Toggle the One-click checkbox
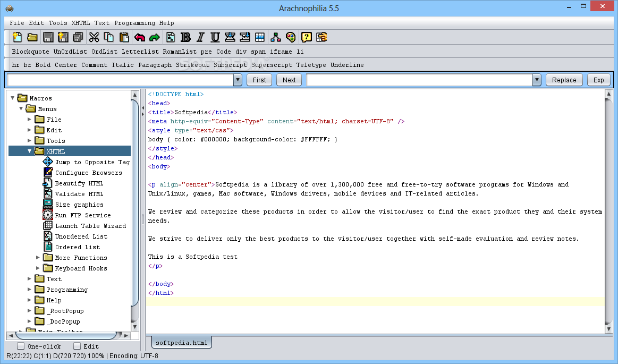Image resolution: width=618 pixels, height=364 pixels. pyautogui.click(x=21, y=346)
